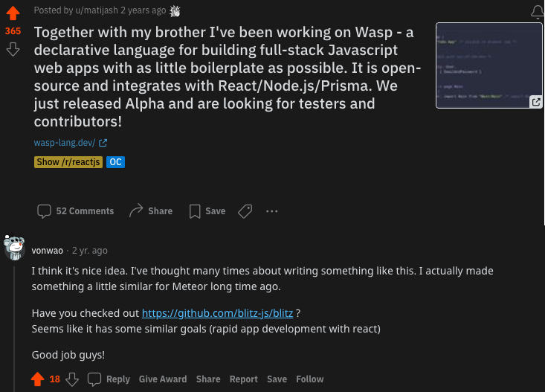
Task: Downvote vonwao's comment
Action: coord(72,379)
